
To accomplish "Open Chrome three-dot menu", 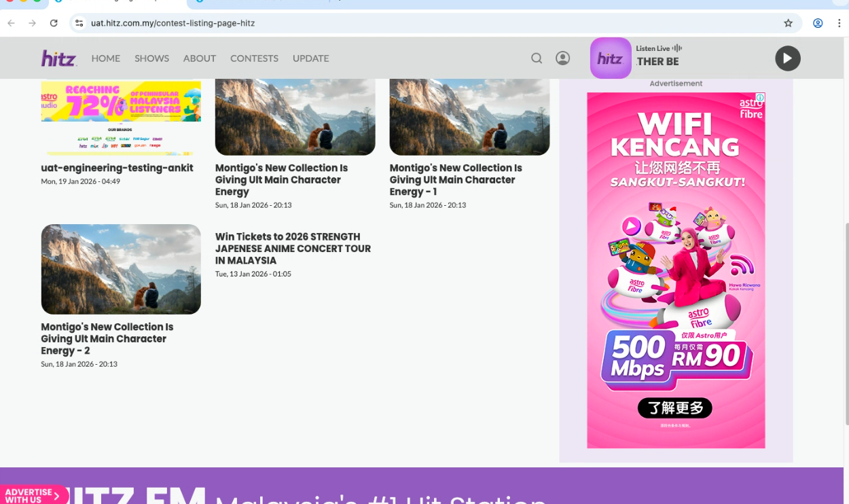I will pyautogui.click(x=839, y=23).
